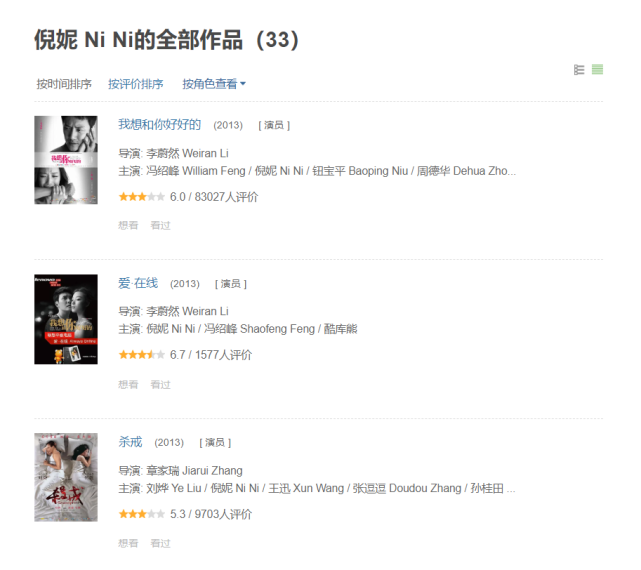Open the movie 爱·在线
641x570 pixels.
point(138,283)
